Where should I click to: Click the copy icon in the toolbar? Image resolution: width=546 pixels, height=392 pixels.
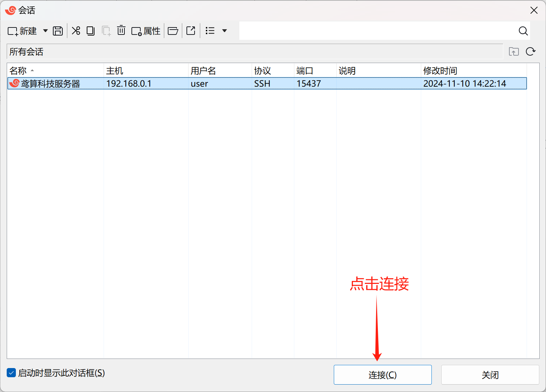[91, 31]
